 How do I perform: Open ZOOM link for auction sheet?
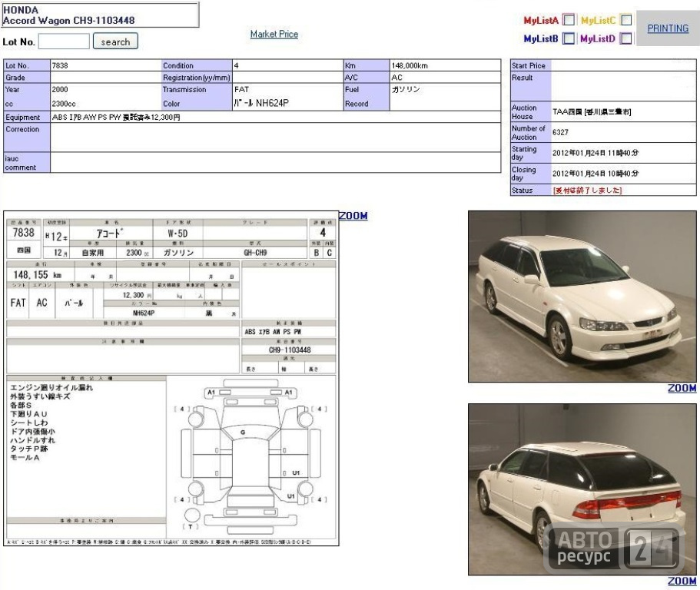(x=353, y=216)
